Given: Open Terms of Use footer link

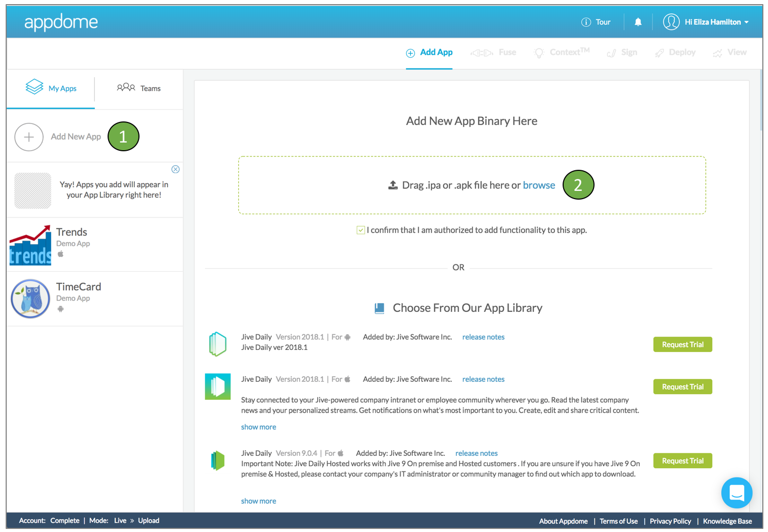Looking at the screenshot, I should [x=619, y=521].
